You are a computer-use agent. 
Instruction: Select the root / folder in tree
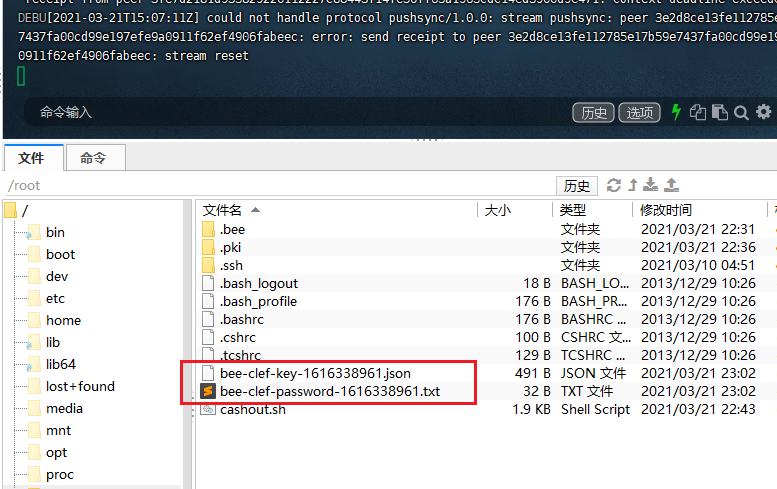tap(25, 211)
